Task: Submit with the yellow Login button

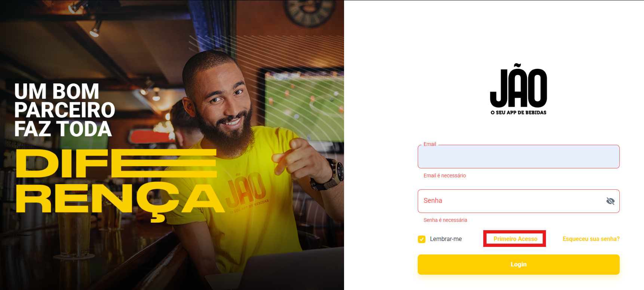Action: [x=518, y=265]
